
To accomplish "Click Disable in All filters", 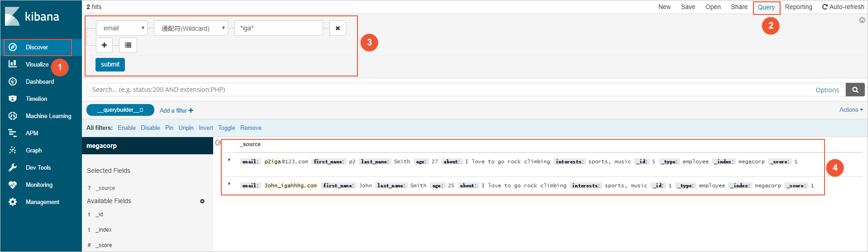I will click(150, 128).
